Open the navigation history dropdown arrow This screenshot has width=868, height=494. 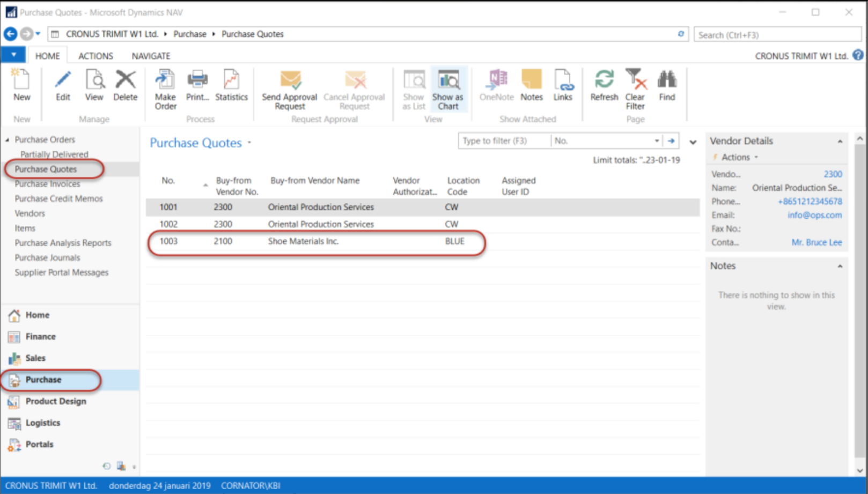[38, 34]
